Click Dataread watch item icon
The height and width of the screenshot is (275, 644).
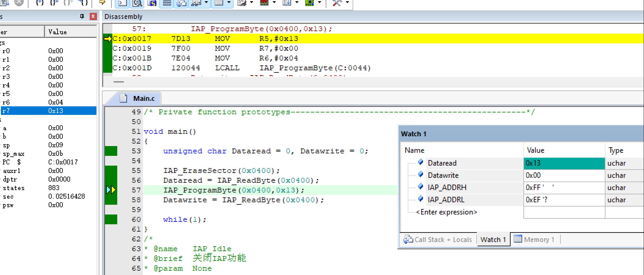coord(421,162)
